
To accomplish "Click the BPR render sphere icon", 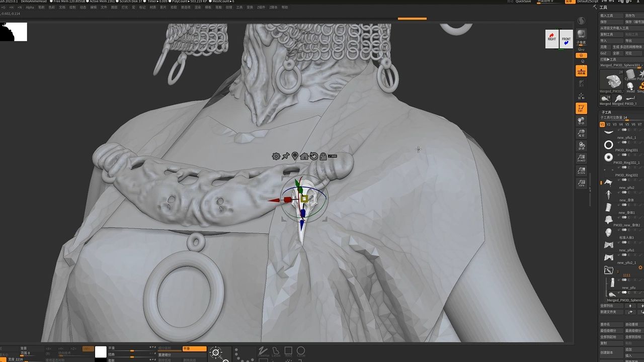I will [x=582, y=34].
